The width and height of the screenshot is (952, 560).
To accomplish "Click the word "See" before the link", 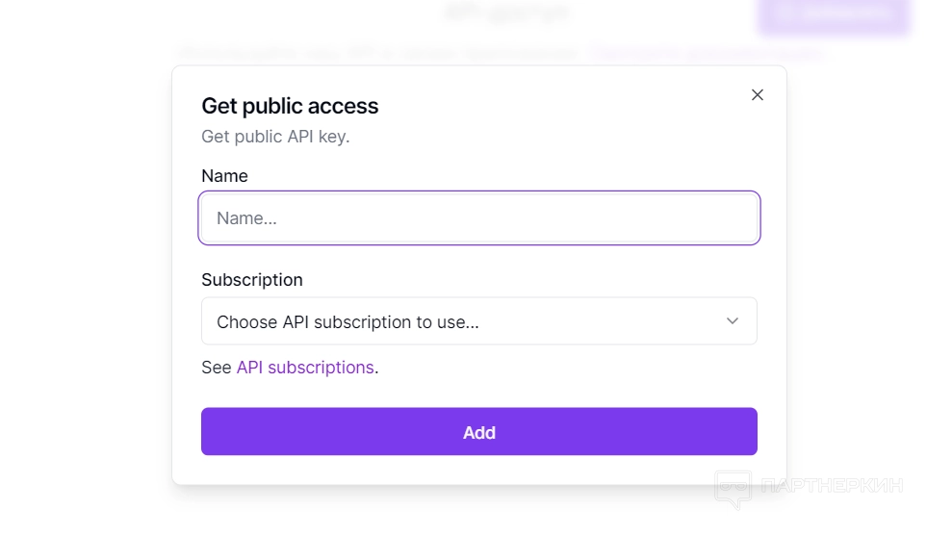I will (x=216, y=368).
